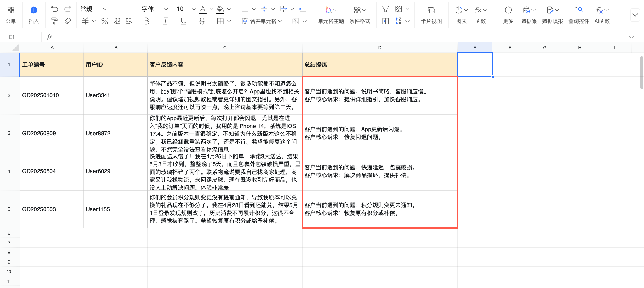Click the vertical alignment icon
644x288 pixels.
tap(264, 9)
